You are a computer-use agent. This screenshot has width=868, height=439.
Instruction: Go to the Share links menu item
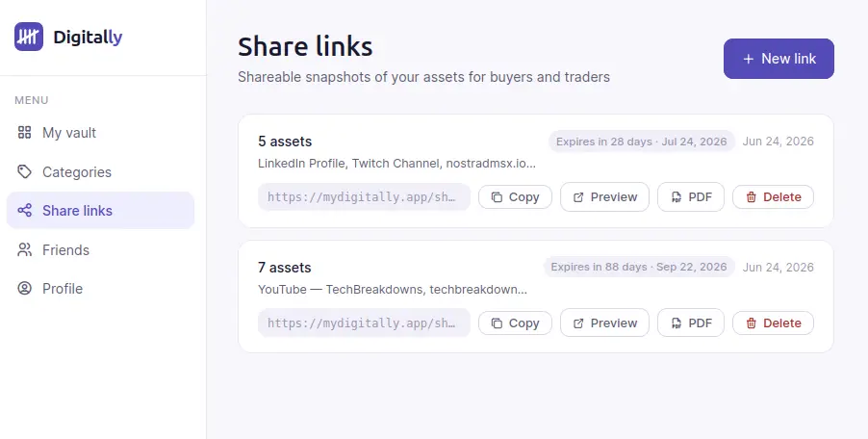pos(100,211)
